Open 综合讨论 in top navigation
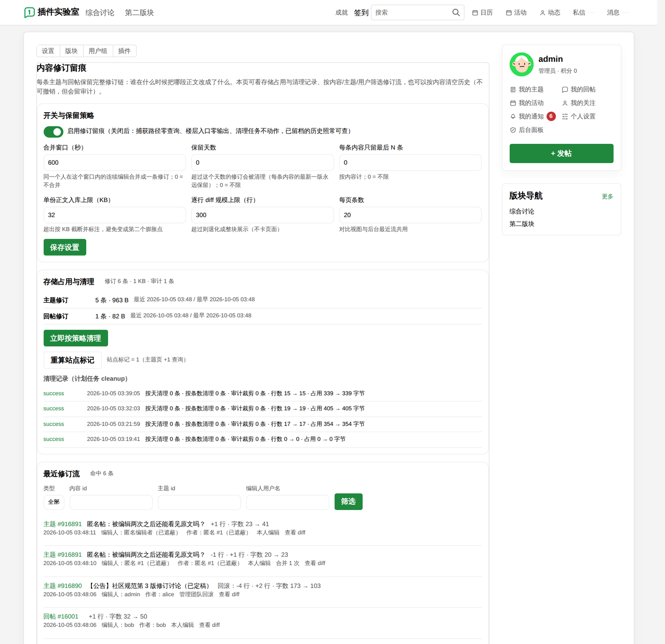The height and width of the screenshot is (644, 665). click(x=100, y=12)
